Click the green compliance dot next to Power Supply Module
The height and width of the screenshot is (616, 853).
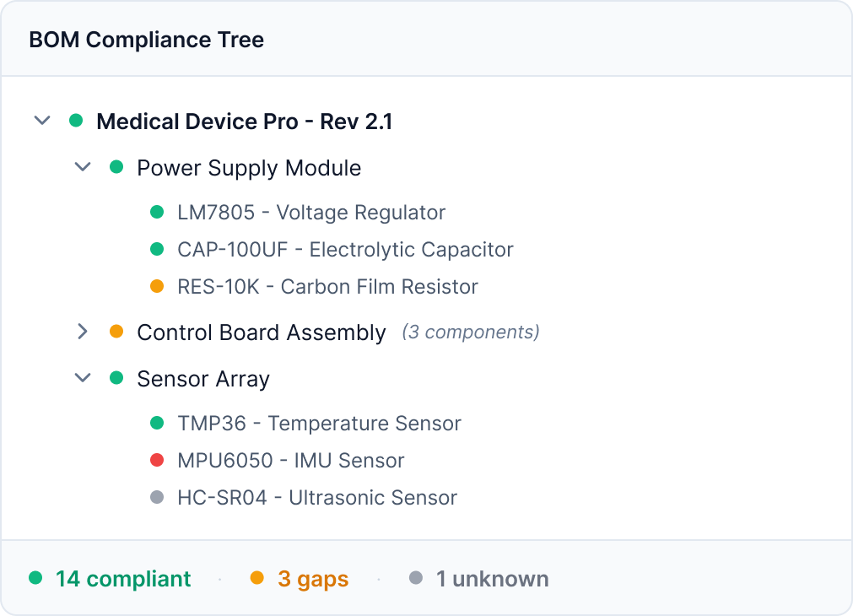click(x=117, y=167)
